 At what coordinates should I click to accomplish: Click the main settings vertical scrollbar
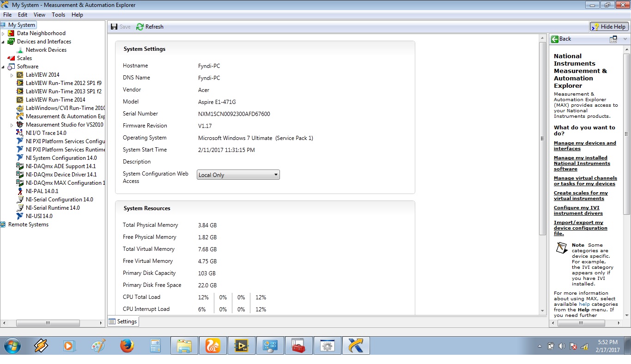(543, 139)
